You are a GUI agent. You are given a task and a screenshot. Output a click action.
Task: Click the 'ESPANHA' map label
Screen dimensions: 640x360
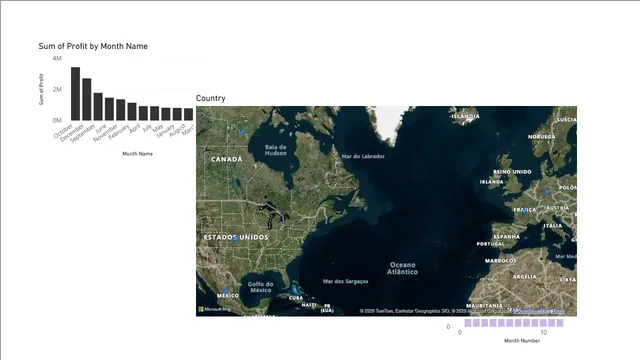(x=507, y=237)
